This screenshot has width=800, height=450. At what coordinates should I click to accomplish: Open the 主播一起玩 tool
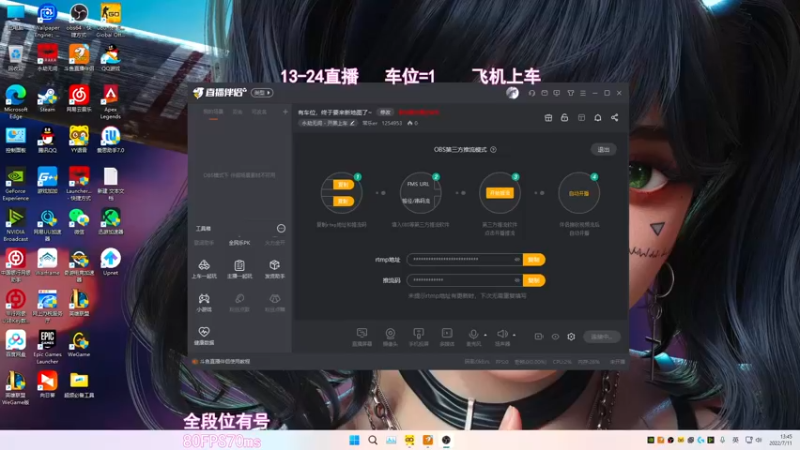[239, 268]
